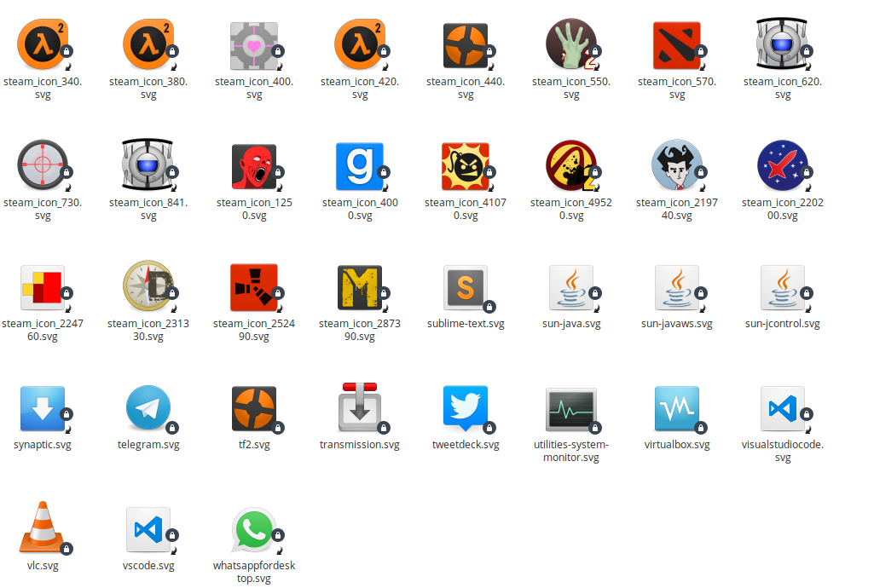874x588 pixels.
Task: Click the 'telegram.svg' file name
Action: tap(148, 445)
